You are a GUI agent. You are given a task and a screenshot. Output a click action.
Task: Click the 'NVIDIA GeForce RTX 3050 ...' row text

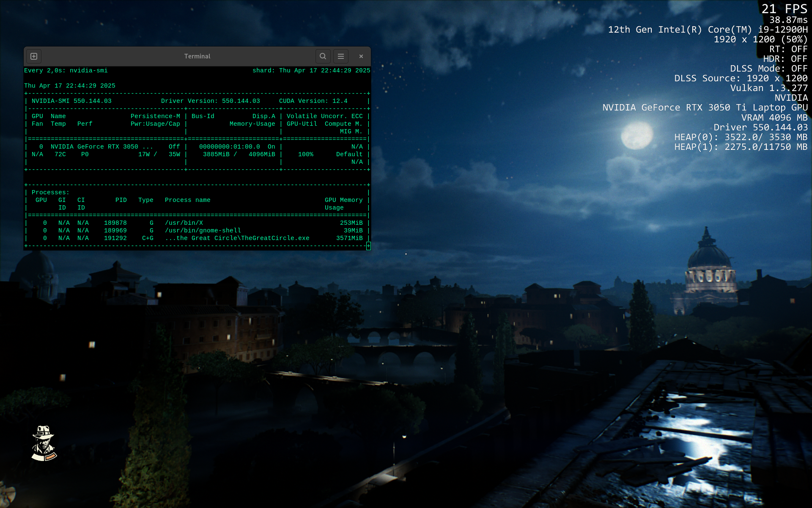click(102, 147)
